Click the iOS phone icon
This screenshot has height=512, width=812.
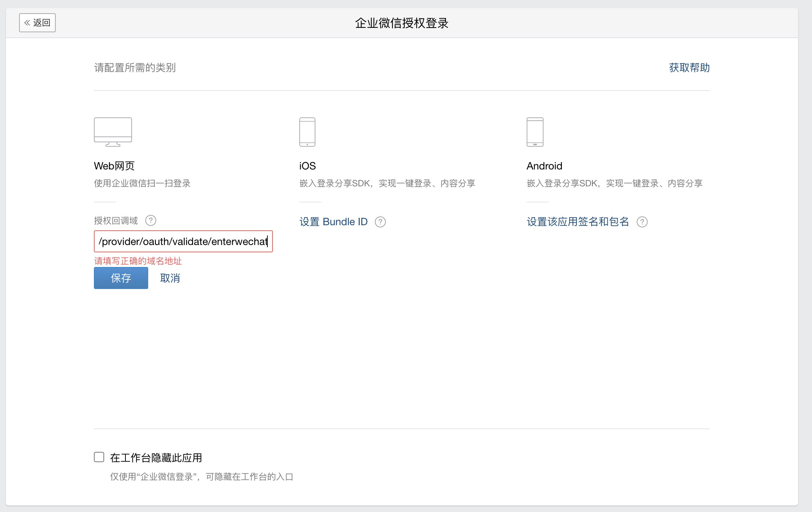[x=307, y=132]
